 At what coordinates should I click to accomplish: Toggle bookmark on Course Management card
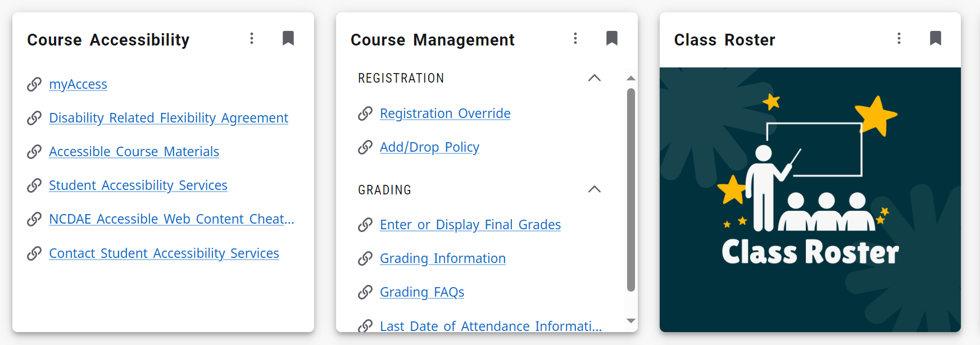(x=612, y=38)
